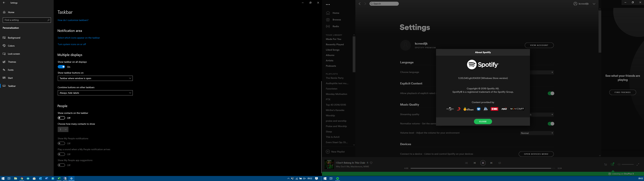Click the Spotify settings page scrollbar
This screenshot has width=644, height=181.
[x=600, y=32]
